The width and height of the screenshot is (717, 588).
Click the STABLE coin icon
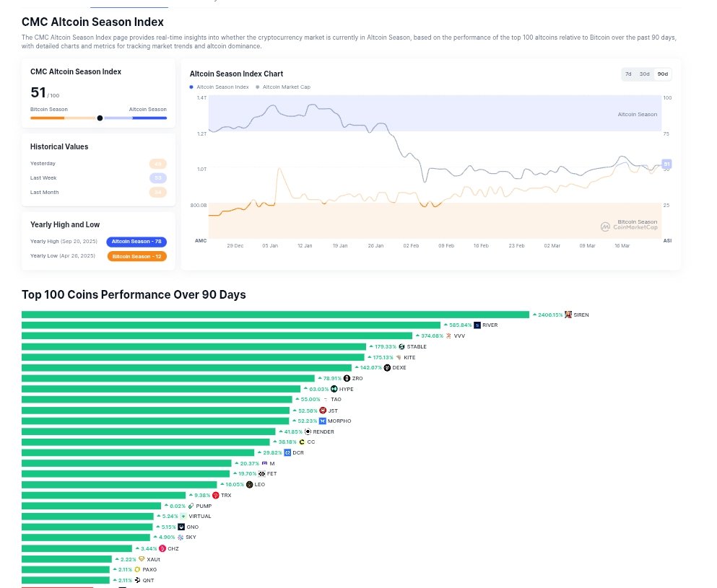401,346
